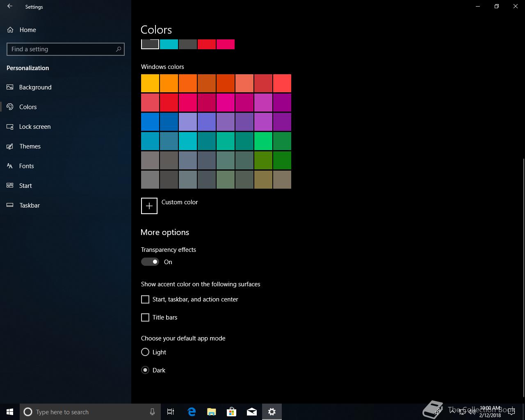Image resolution: width=525 pixels, height=420 pixels.
Task: Select the pink swatch in recent colors
Action: point(226,44)
